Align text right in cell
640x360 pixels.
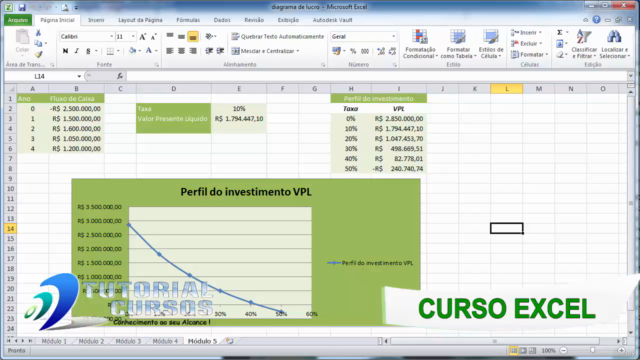pyautogui.click(x=193, y=51)
